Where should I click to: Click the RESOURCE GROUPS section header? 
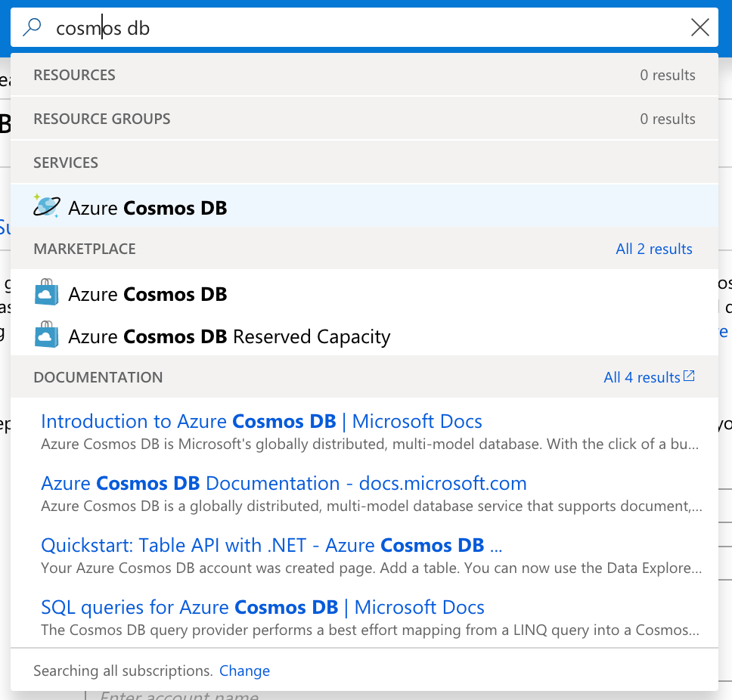(x=101, y=119)
